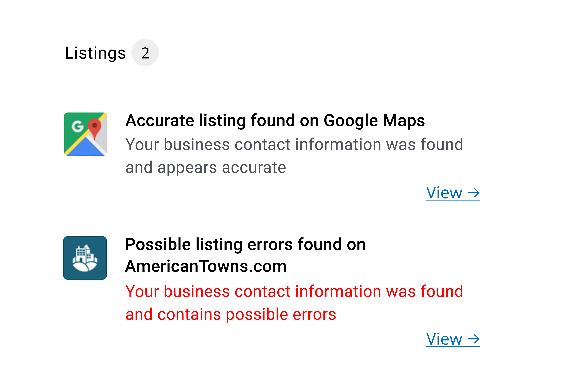Image resolution: width=564 pixels, height=392 pixels.
Task: Click the AmericanTowns.com name in title
Action: (x=206, y=266)
